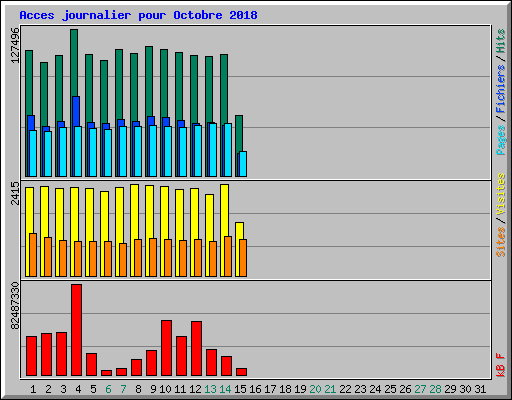Click the red KB bar for day 1
Viewport: 512px width, 400px height.
pyautogui.click(x=31, y=356)
